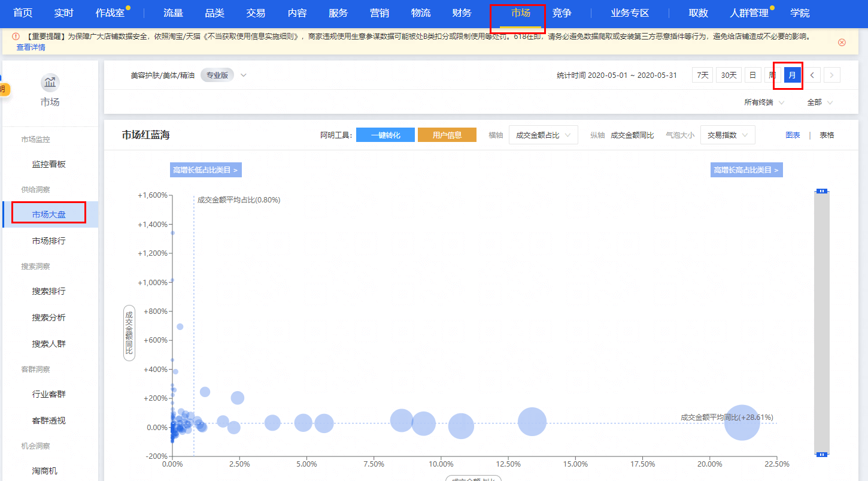
Task: Switch to 表格 view
Action: (x=827, y=135)
